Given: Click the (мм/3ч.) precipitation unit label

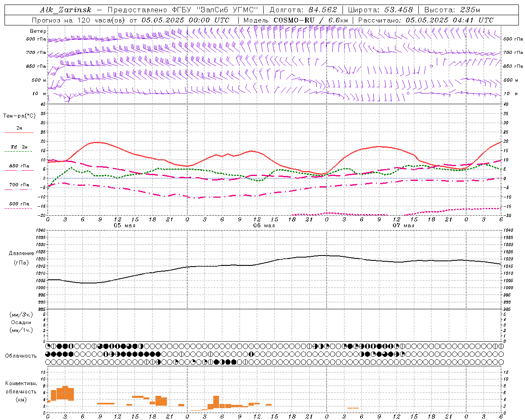Looking at the screenshot, I should [21, 315].
